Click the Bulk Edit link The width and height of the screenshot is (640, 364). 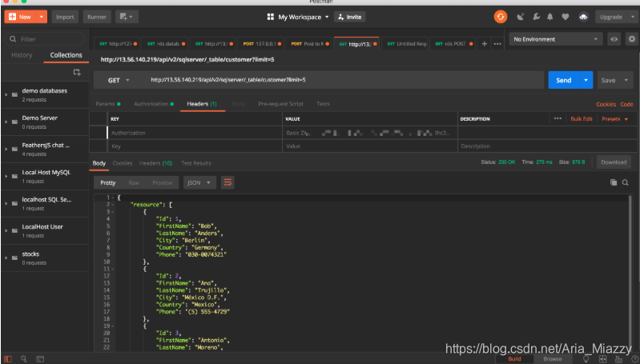582,118
